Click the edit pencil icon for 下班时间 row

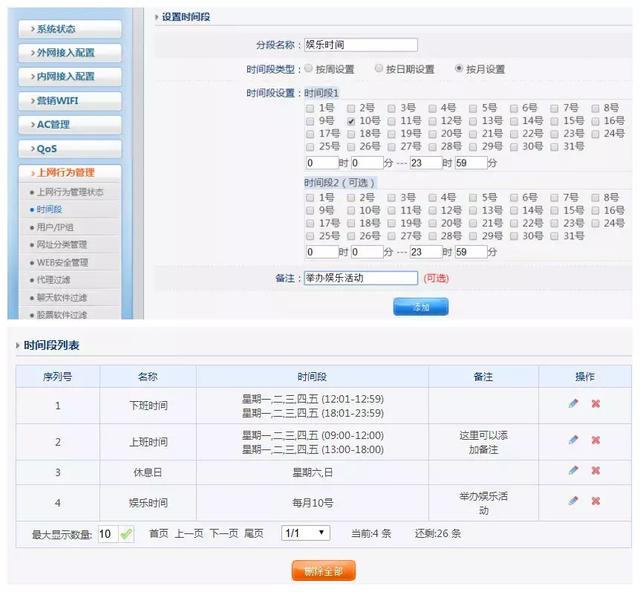pyautogui.click(x=573, y=404)
